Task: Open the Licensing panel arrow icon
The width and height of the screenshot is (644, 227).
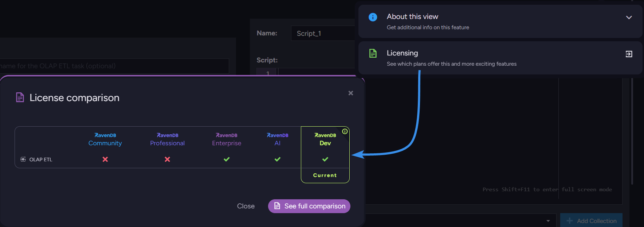Action: pyautogui.click(x=629, y=54)
